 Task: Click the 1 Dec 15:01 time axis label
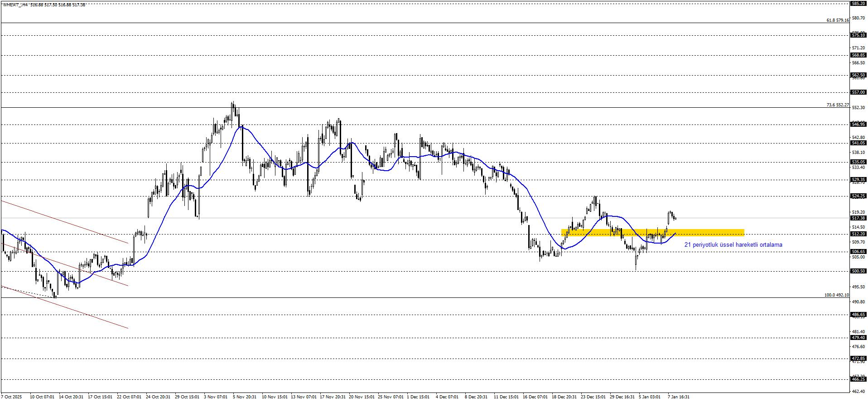click(x=418, y=397)
